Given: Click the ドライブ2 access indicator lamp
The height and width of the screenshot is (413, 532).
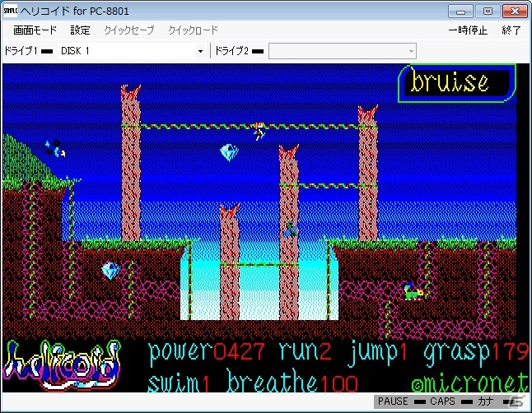Looking at the screenshot, I should pyautogui.click(x=258, y=52).
